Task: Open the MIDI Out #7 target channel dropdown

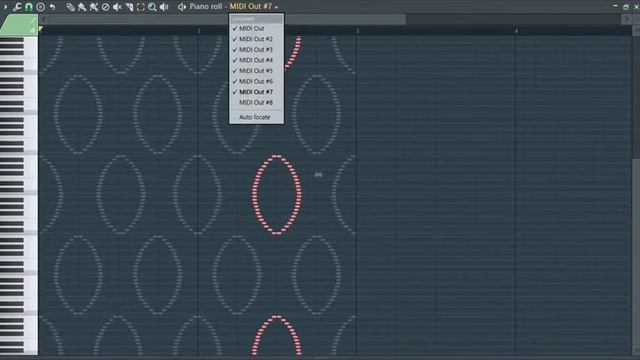Action: (253, 7)
